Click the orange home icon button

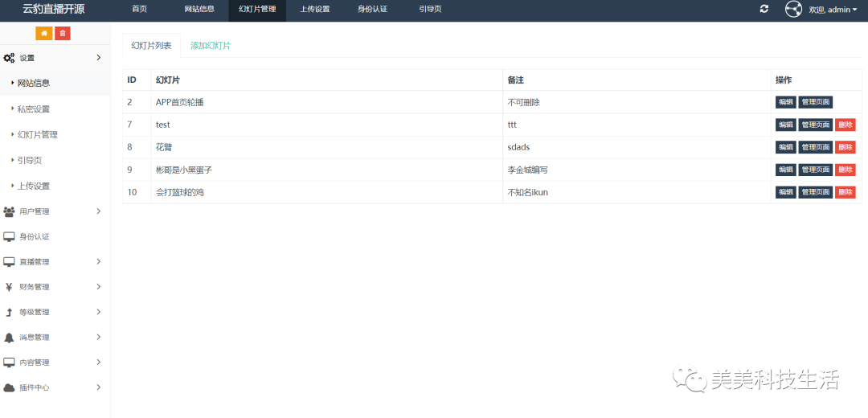[x=43, y=33]
